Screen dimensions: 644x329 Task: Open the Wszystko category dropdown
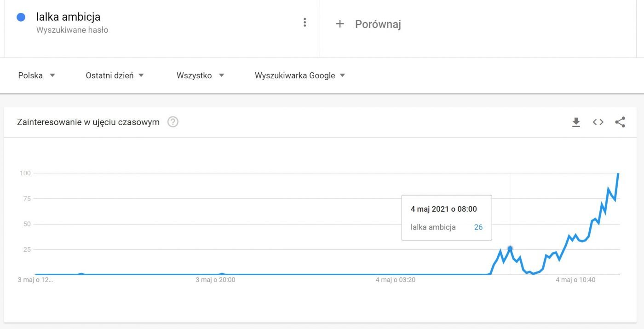(x=201, y=75)
